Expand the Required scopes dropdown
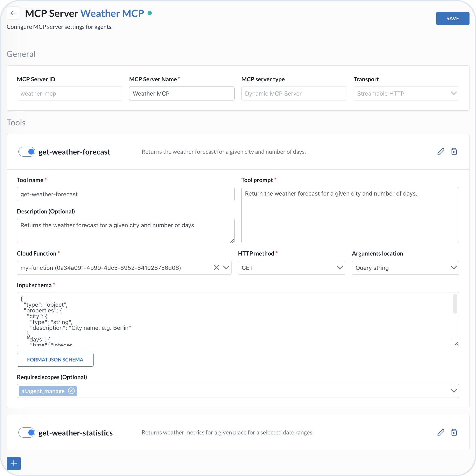Image resolution: width=476 pixels, height=476 pixels. click(x=454, y=391)
